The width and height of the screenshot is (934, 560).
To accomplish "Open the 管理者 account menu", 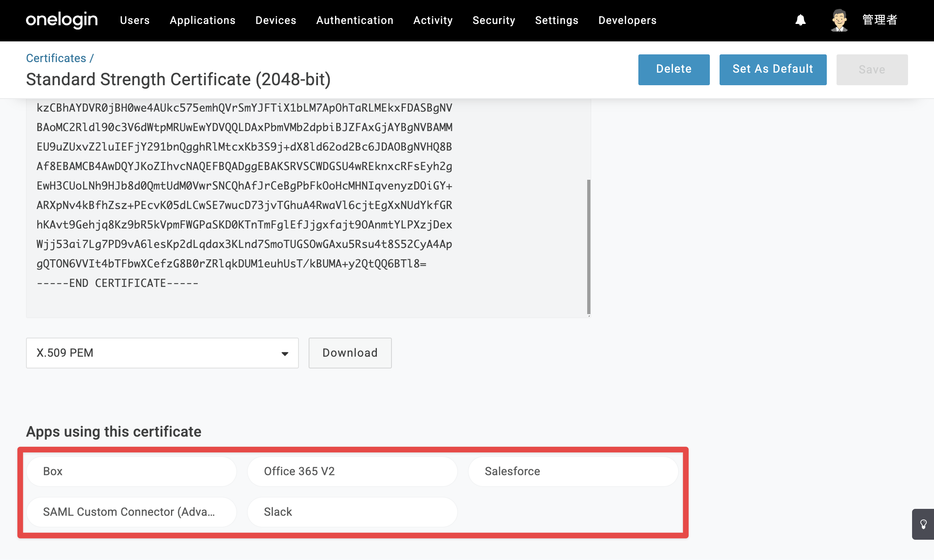I will [x=880, y=20].
